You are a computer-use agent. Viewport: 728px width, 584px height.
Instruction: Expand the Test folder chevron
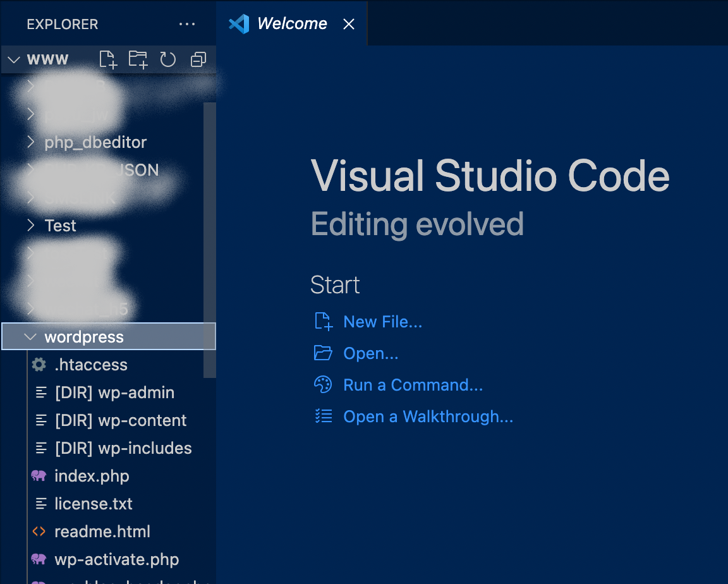point(30,226)
